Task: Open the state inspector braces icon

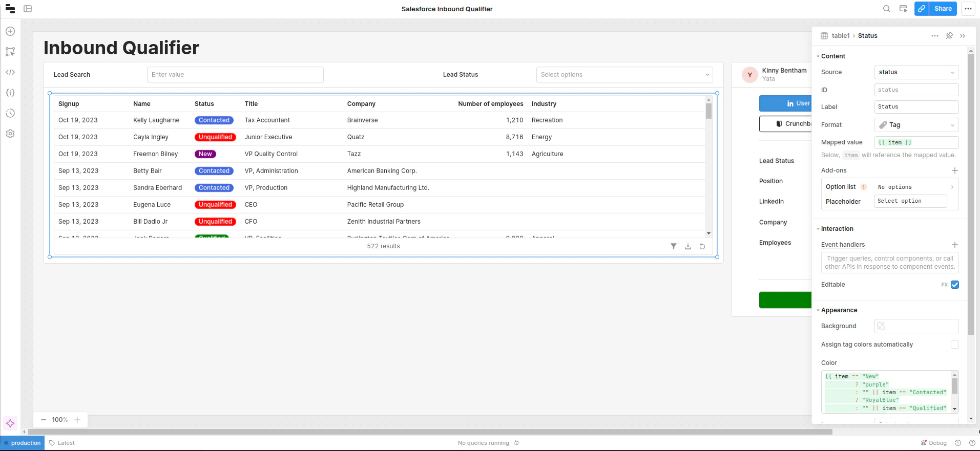Action: pyautogui.click(x=10, y=93)
